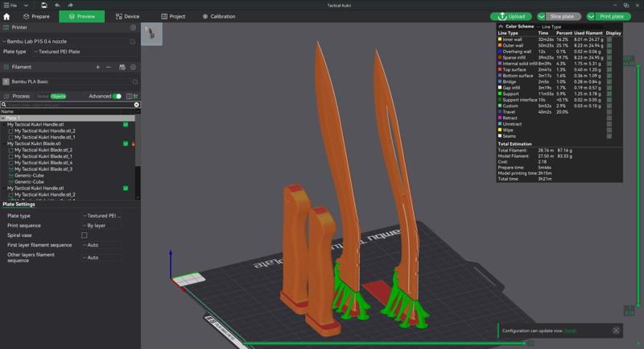Click the Redo arrow icon
The width and height of the screenshot is (644, 349).
point(69,5)
